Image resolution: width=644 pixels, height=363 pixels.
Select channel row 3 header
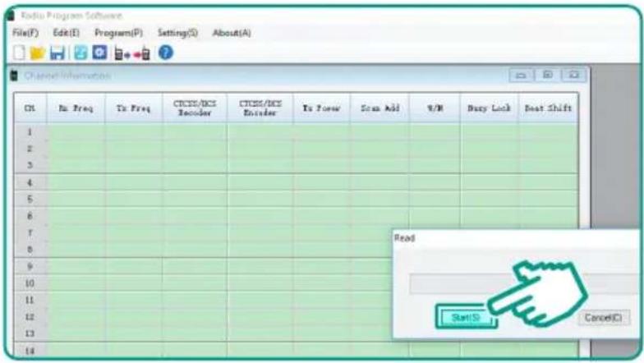[30, 166]
